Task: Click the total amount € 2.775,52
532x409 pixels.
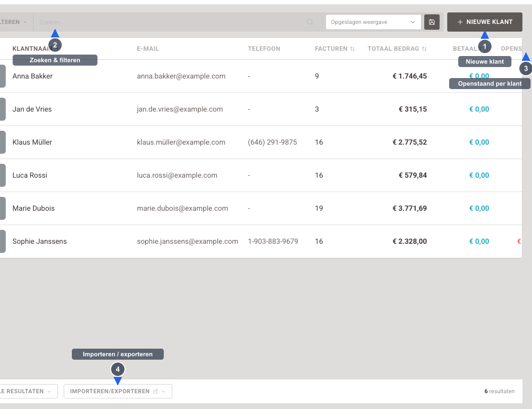Action: point(409,142)
